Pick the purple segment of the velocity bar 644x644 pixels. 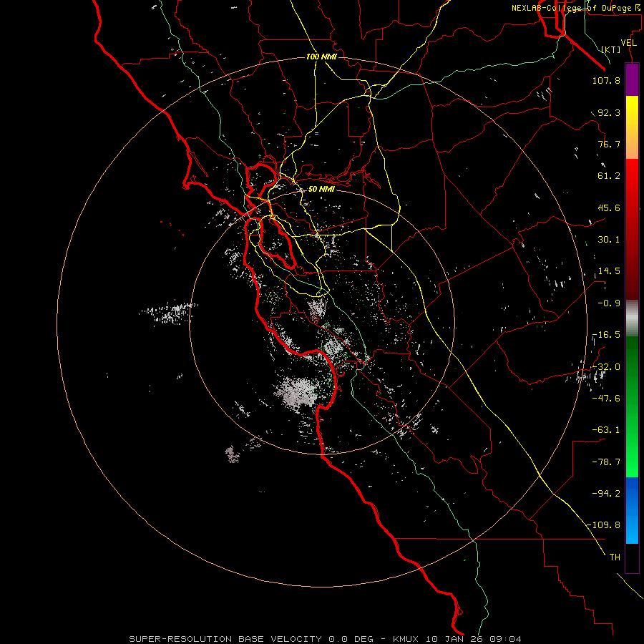[x=632, y=79]
